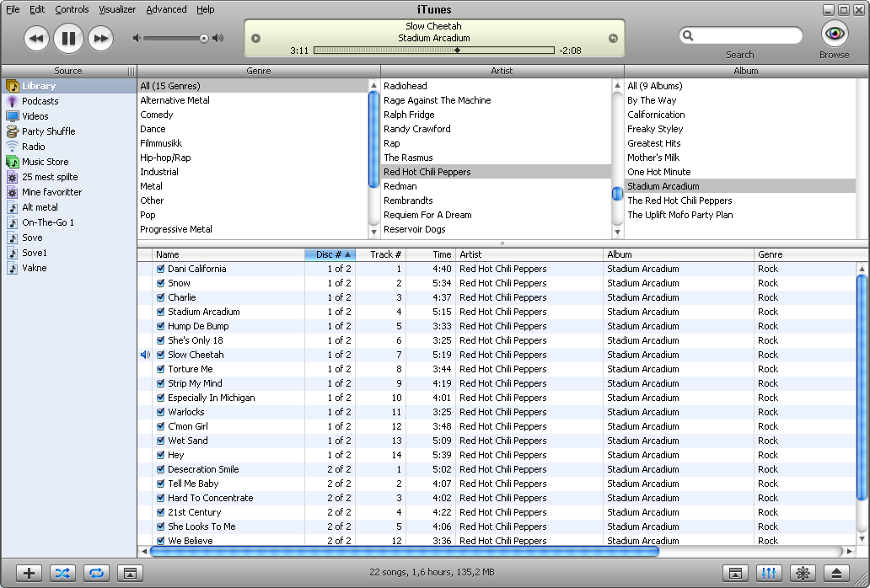Toggle repeat mode button
This screenshot has width=870, height=588.
[x=97, y=573]
